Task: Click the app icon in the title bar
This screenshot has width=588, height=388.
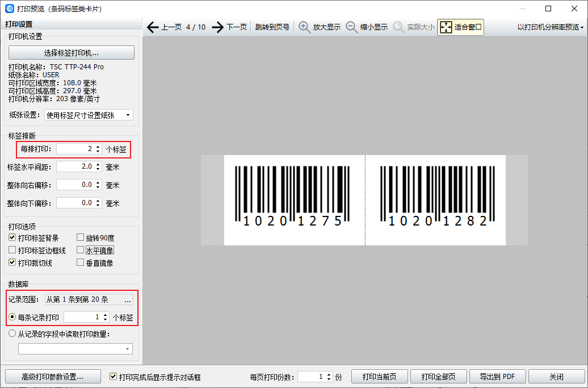Action: (10, 9)
